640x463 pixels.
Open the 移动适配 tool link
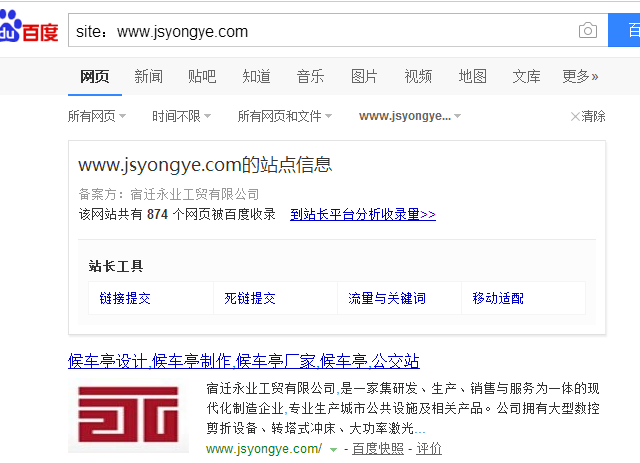(x=498, y=298)
